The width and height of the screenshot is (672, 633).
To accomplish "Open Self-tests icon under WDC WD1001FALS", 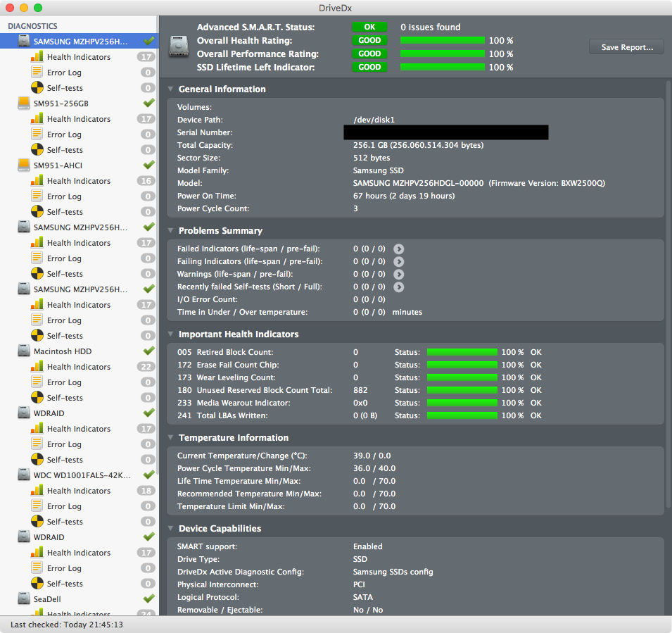I will 37,521.
